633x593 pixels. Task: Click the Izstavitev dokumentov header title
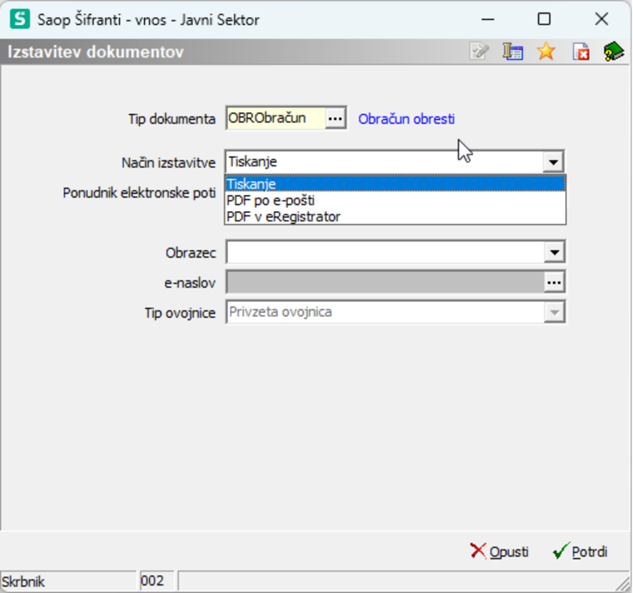[x=96, y=52]
